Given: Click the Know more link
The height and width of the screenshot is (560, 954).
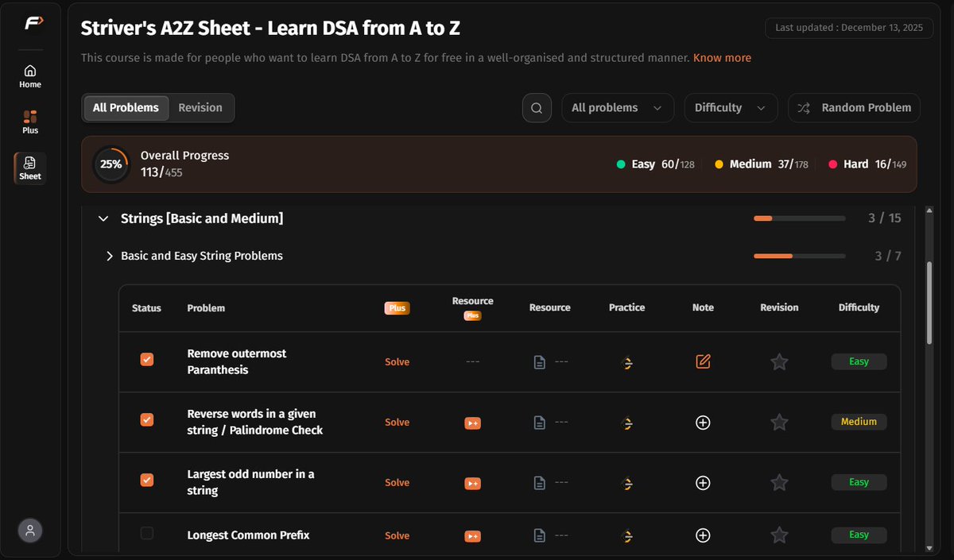Looking at the screenshot, I should pos(722,57).
